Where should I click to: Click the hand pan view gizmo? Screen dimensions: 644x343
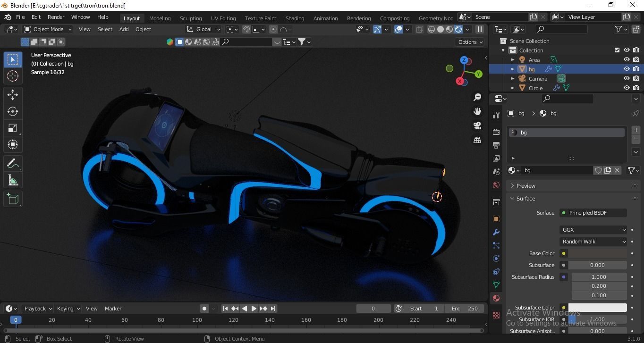[477, 111]
